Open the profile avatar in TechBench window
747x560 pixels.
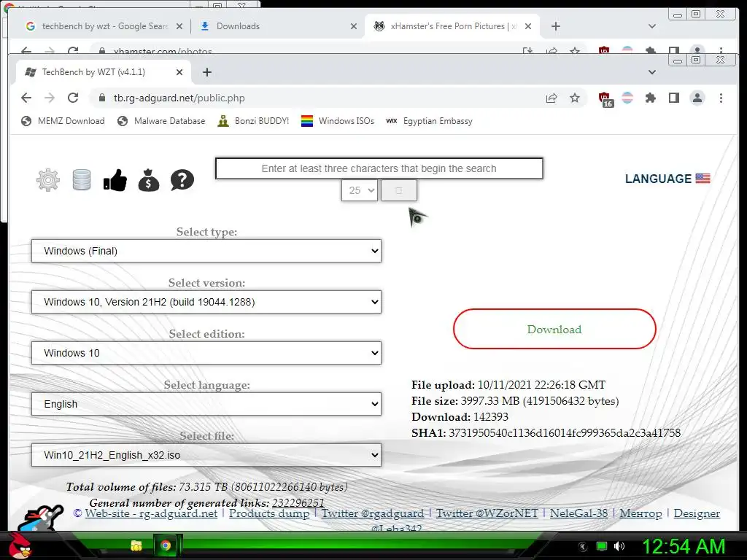[x=697, y=98]
